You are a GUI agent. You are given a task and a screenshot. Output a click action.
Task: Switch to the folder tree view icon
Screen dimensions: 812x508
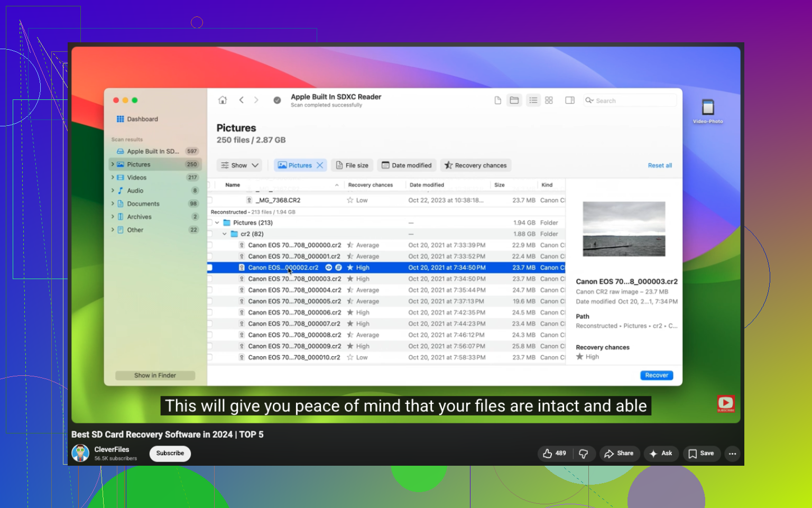coord(514,100)
